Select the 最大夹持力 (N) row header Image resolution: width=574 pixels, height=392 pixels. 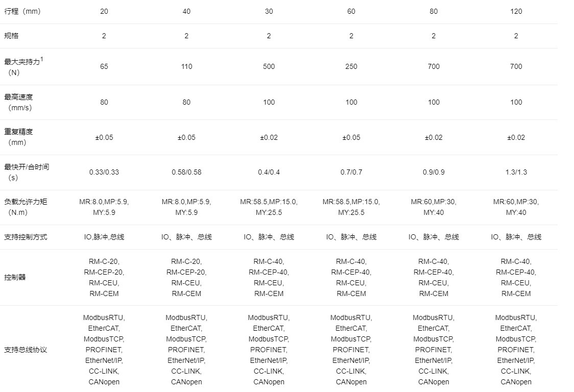point(23,66)
